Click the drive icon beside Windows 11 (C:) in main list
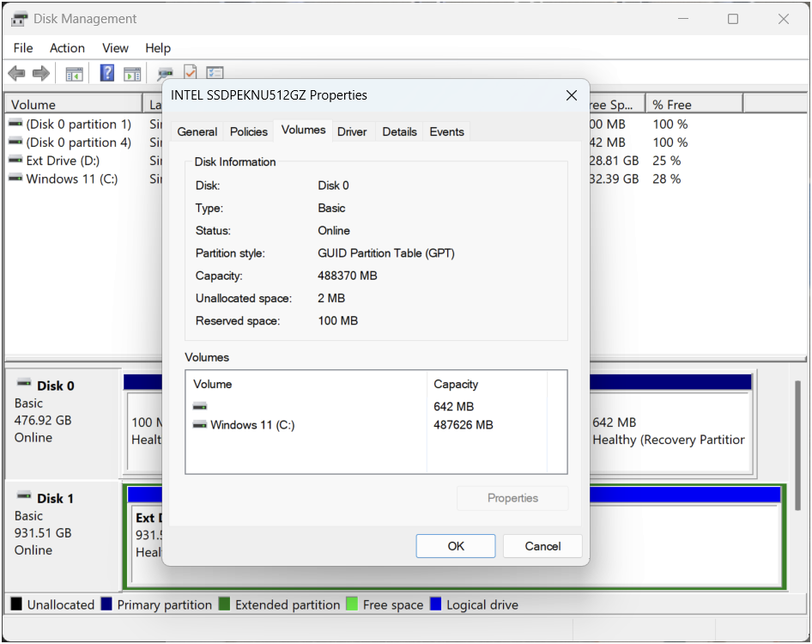This screenshot has height=644, width=812. (x=15, y=179)
